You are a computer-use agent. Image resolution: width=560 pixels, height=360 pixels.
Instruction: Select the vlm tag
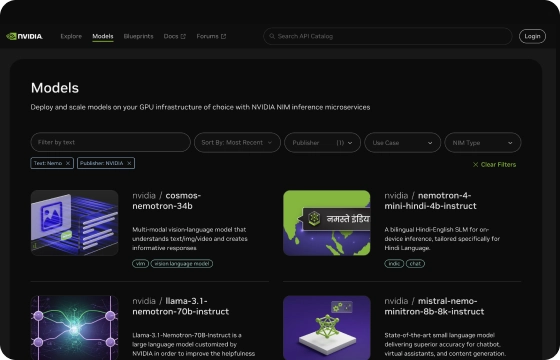[140, 264]
